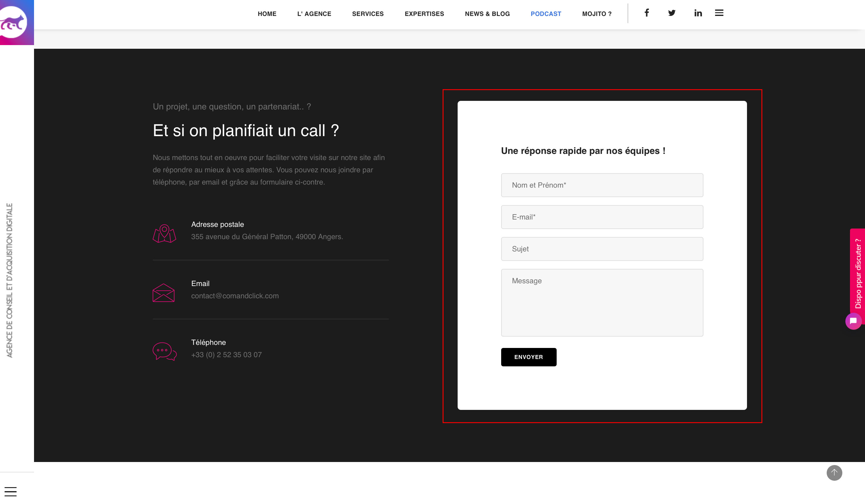This screenshot has width=865, height=504.
Task: Open the Twitter profile icon
Action: coord(672,13)
